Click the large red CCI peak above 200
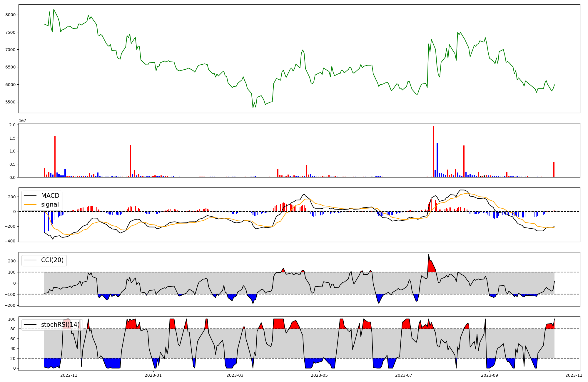 tap(431, 264)
